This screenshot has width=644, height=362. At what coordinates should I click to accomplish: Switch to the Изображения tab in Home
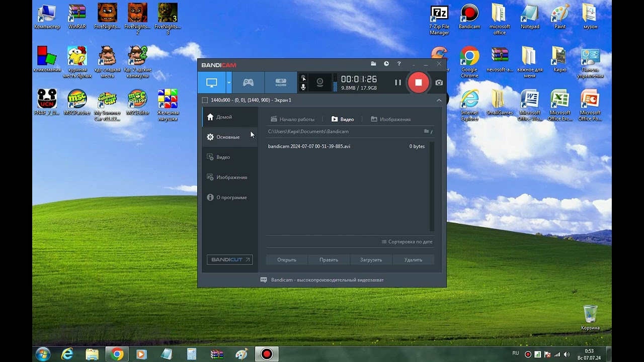pos(391,119)
